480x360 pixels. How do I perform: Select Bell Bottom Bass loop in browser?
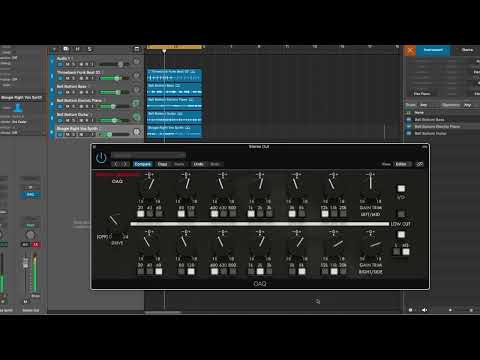(442, 119)
